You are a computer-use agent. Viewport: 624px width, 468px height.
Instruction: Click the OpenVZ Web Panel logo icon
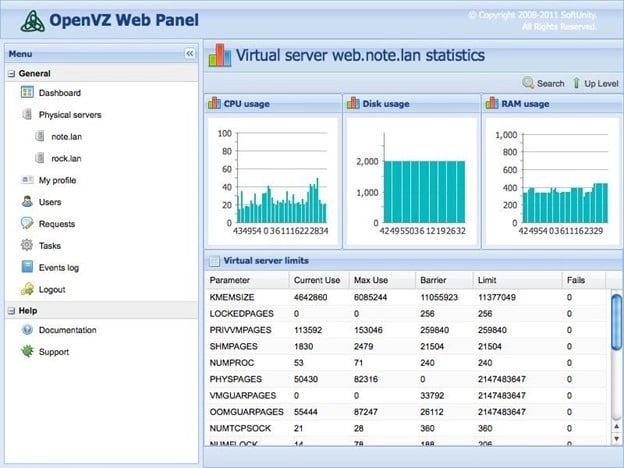tap(33, 21)
